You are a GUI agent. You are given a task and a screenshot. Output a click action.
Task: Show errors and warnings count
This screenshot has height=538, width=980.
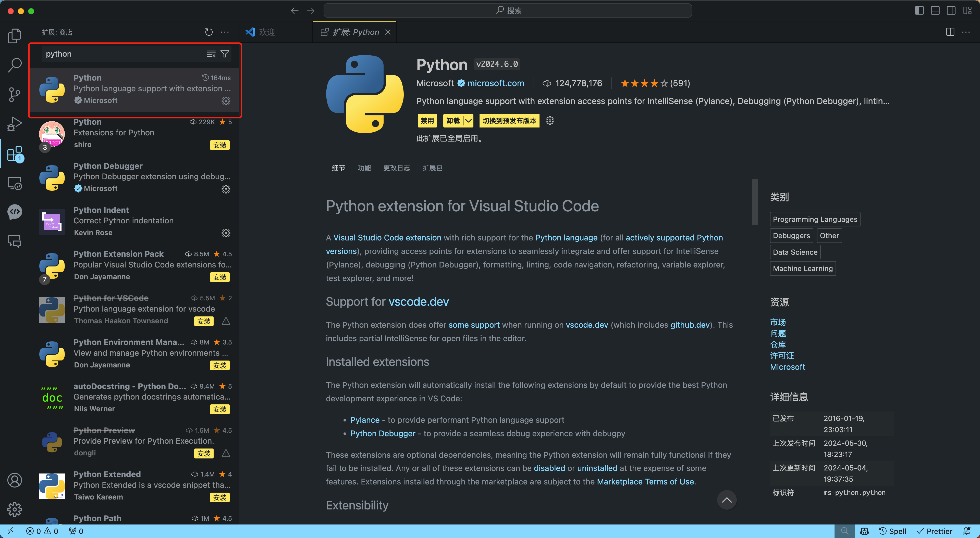pyautogui.click(x=42, y=531)
